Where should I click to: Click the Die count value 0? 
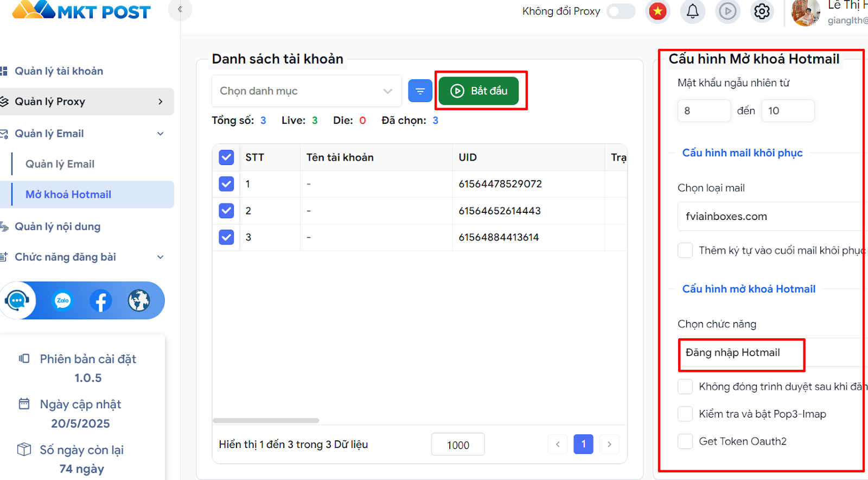click(362, 121)
